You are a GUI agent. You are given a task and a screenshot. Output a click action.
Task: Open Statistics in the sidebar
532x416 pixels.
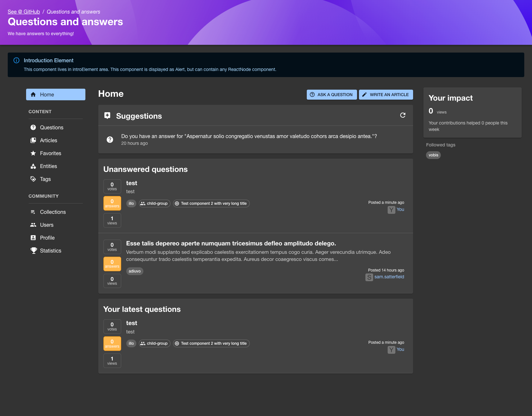[56, 251]
